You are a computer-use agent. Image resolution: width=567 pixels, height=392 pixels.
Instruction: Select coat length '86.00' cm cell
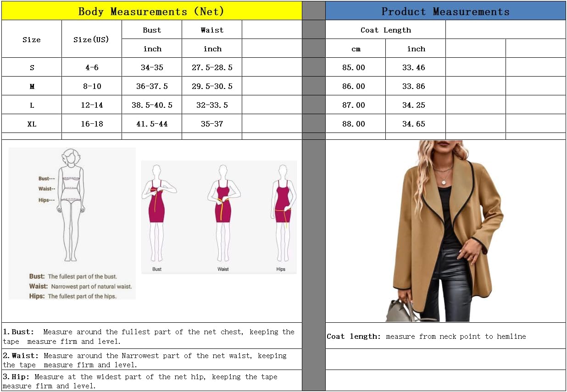click(x=356, y=86)
